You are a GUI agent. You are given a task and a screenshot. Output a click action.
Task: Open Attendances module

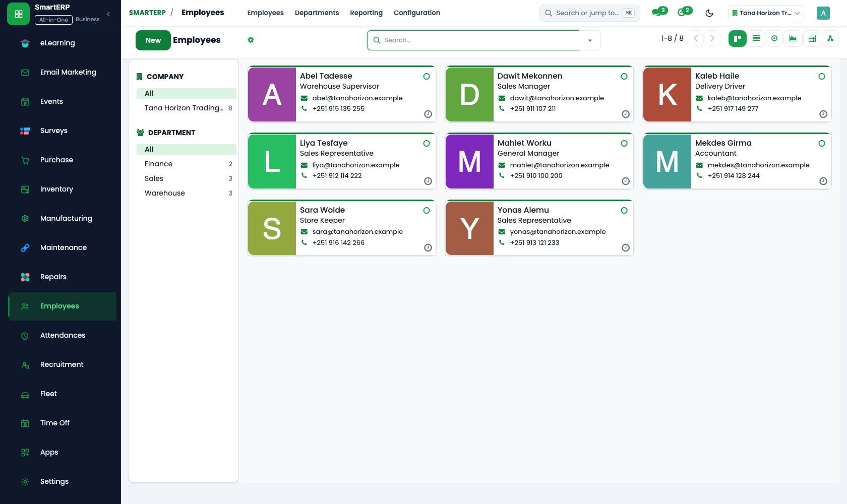click(x=63, y=335)
